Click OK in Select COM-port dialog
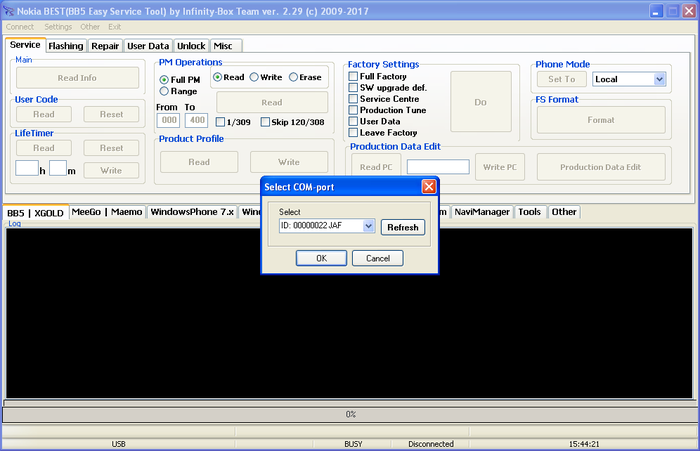 [x=321, y=258]
